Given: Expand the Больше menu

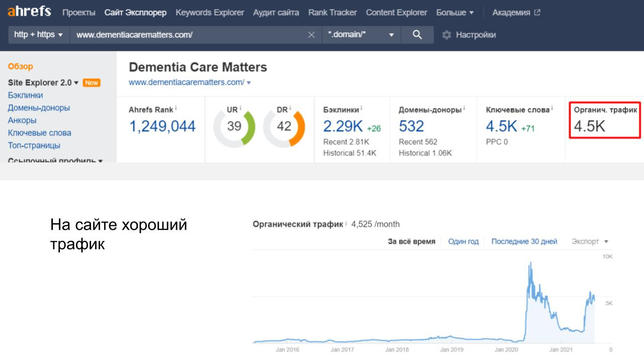Looking at the screenshot, I should pyautogui.click(x=455, y=13).
